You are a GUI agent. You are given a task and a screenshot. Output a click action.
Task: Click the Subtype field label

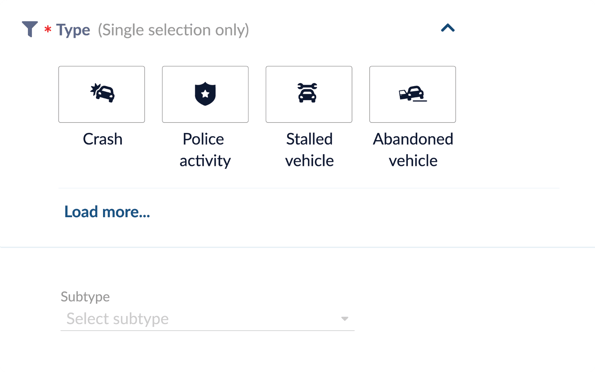tap(85, 296)
